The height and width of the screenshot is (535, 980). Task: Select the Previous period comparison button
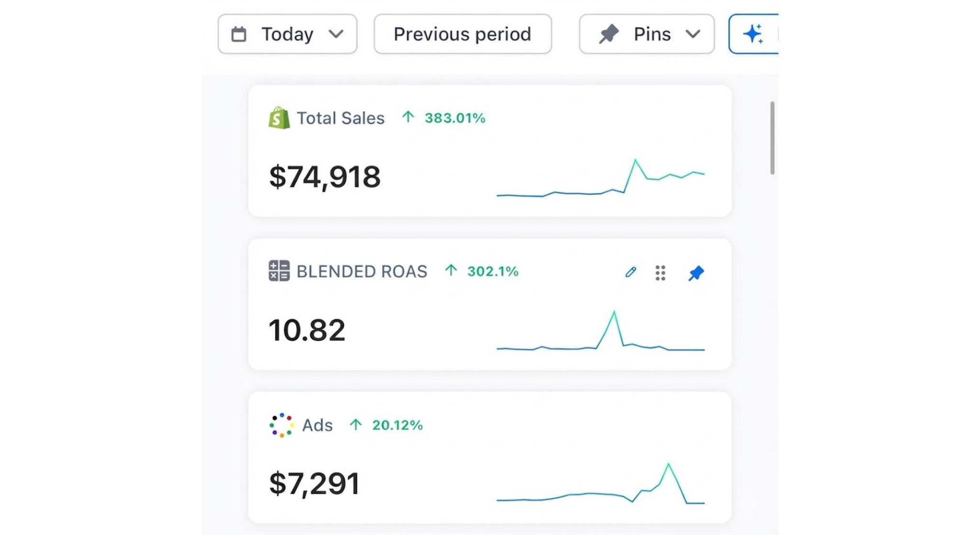462,34
